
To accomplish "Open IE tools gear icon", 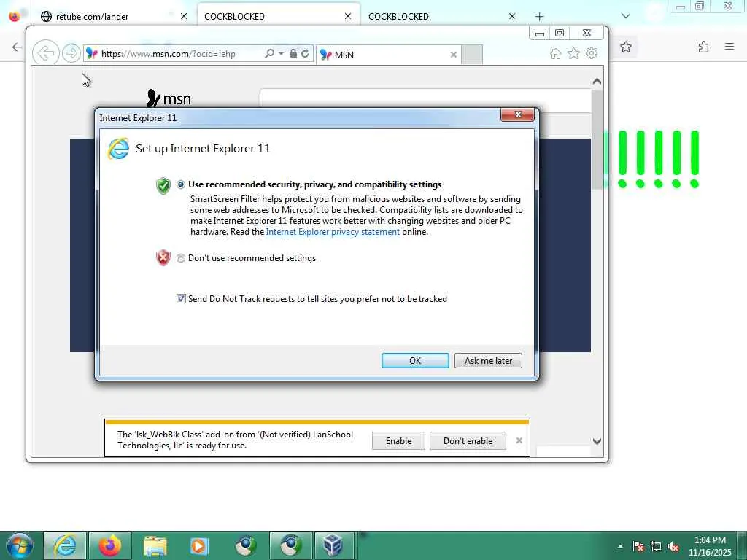I will [592, 53].
